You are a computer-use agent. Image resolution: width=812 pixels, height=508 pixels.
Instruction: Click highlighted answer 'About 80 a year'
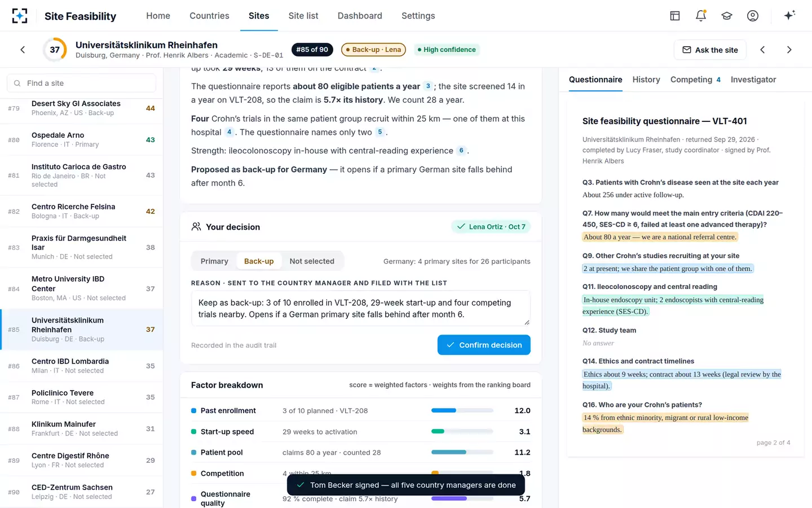[x=660, y=237]
